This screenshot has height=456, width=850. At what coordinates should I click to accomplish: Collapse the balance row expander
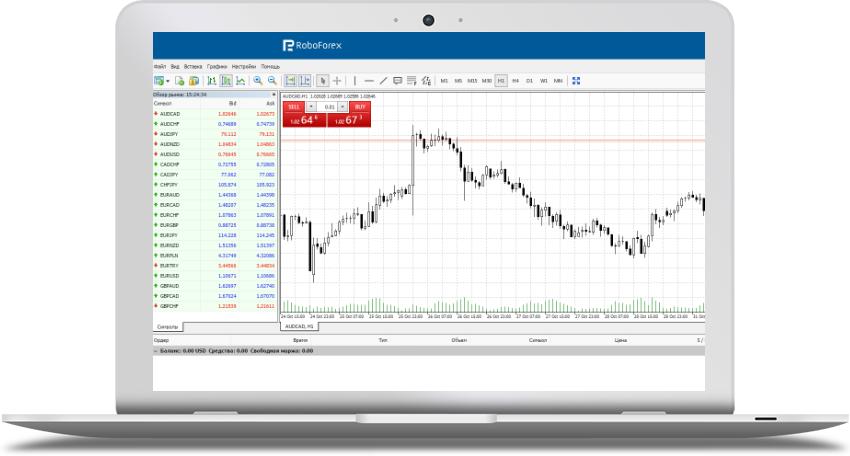[155, 351]
